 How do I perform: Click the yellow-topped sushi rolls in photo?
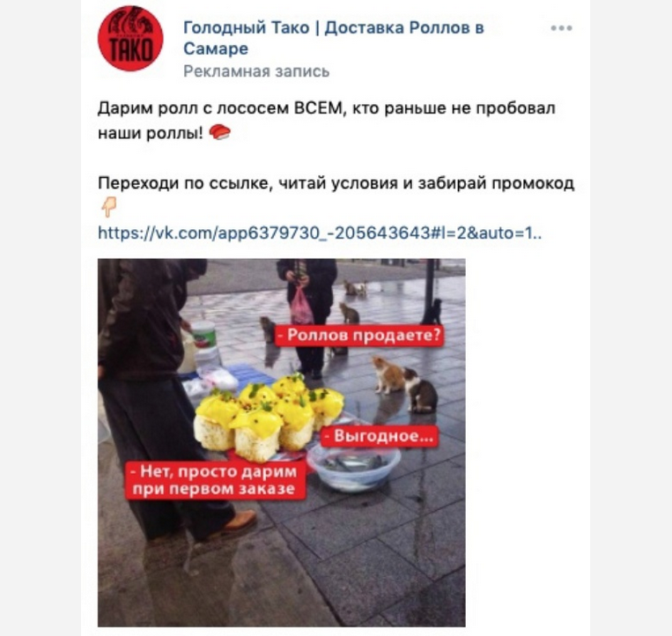[269, 415]
